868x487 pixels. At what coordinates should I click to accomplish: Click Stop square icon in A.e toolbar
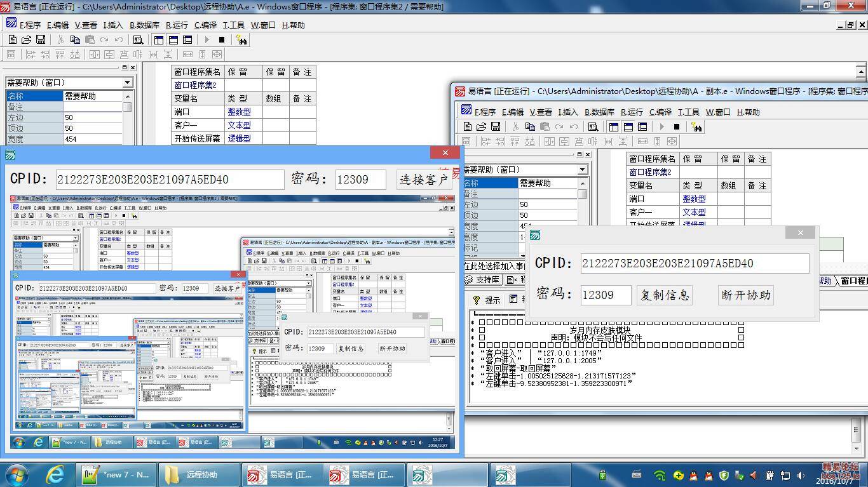coord(221,39)
